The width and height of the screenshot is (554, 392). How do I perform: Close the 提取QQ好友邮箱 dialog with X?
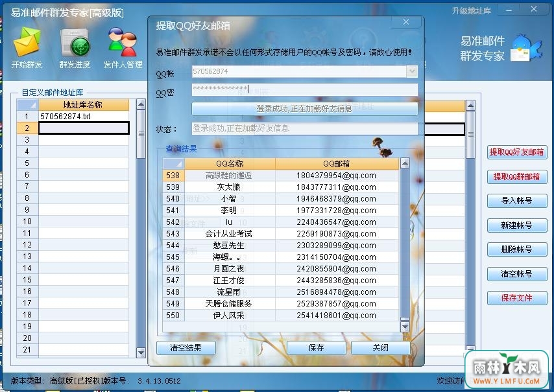(406, 22)
